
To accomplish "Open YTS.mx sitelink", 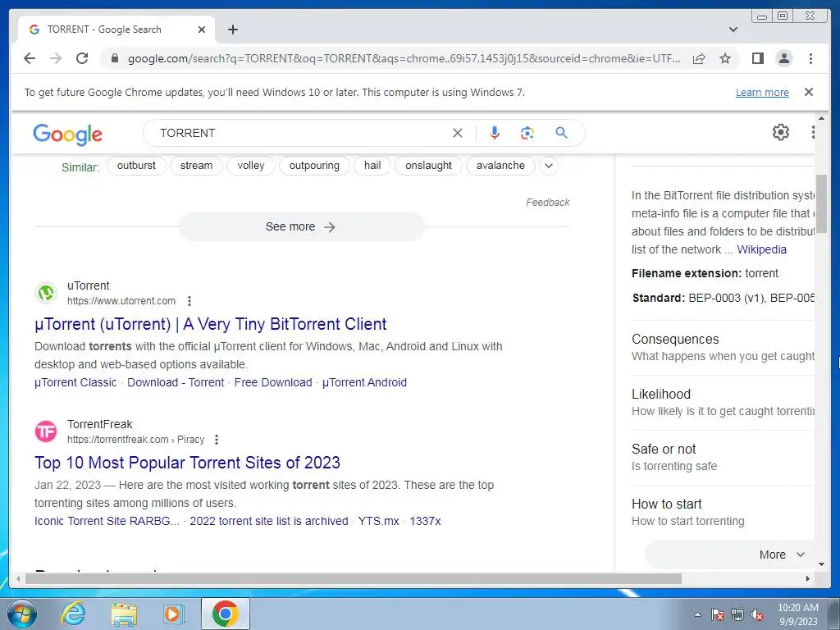I will 379,521.
